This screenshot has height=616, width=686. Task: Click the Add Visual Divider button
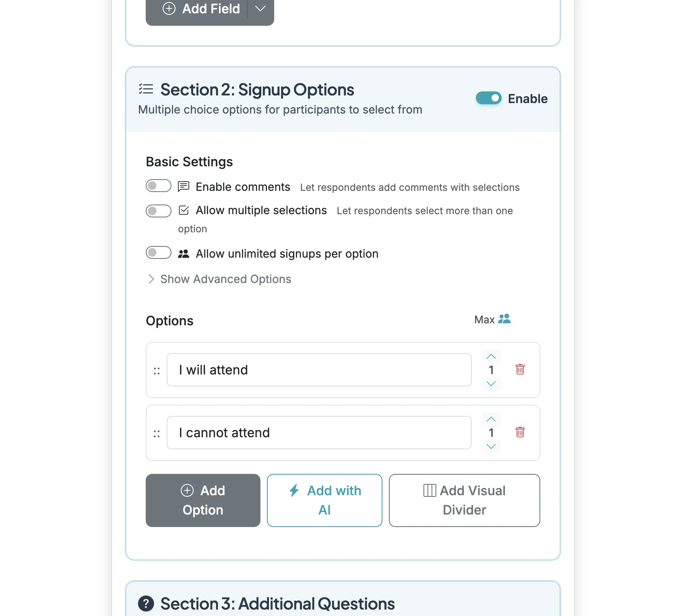464,500
